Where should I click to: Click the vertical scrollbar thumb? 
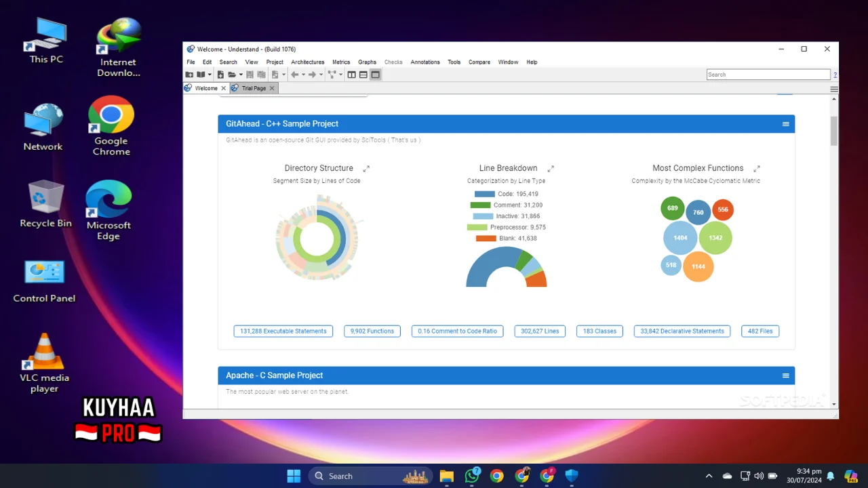coord(834,131)
